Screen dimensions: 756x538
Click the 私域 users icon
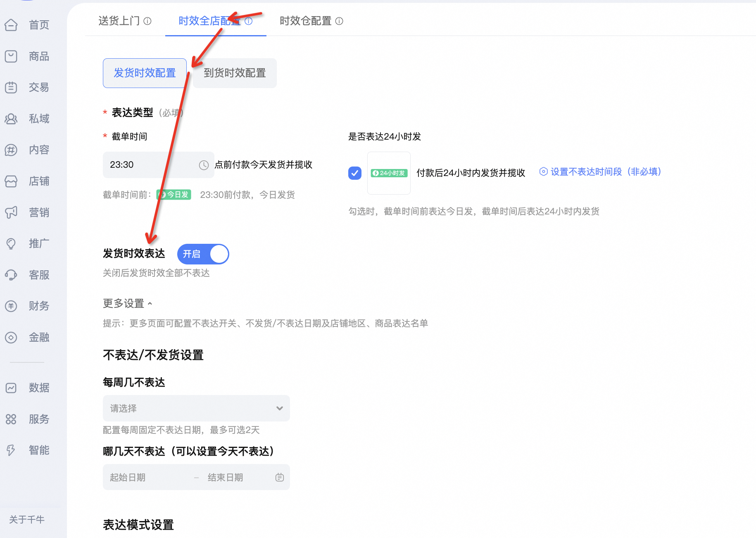[x=11, y=119]
